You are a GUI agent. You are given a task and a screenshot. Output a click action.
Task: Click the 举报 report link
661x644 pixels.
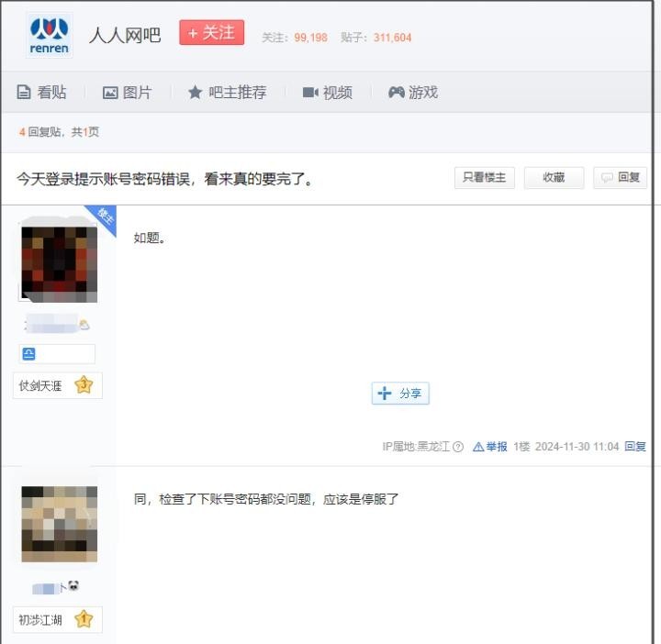coord(490,447)
